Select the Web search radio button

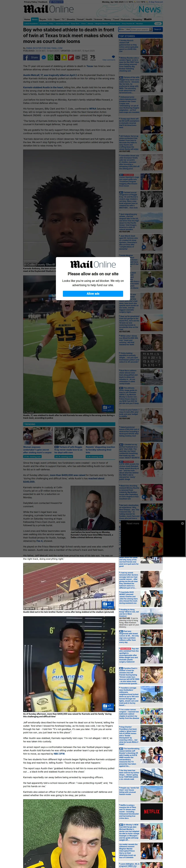[x=126, y=29]
